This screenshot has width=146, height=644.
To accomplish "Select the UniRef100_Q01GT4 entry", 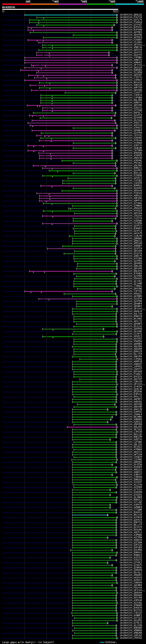I will (131, 254).
